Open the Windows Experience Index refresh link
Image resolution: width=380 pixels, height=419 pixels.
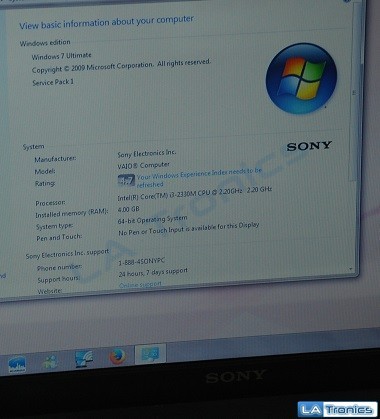(199, 177)
